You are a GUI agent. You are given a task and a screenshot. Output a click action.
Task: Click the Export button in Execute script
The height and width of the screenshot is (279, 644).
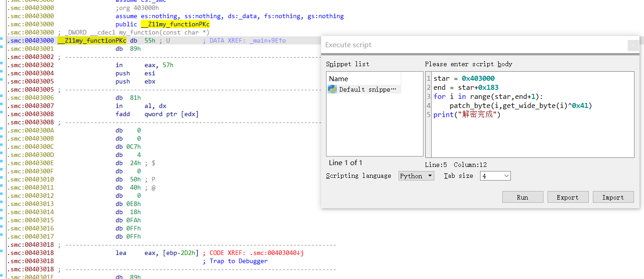click(x=568, y=197)
